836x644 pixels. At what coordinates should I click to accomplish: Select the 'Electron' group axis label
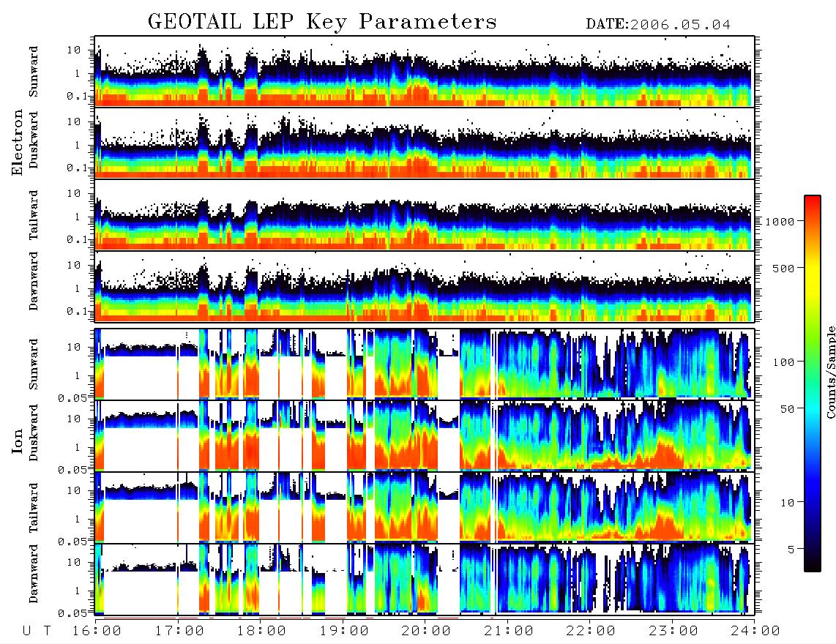tap(17, 143)
